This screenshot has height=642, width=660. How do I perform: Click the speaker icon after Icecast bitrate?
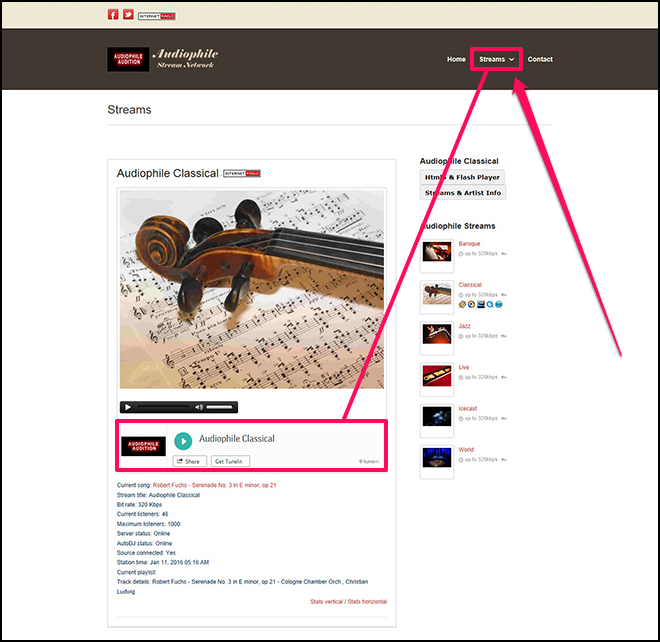503,419
